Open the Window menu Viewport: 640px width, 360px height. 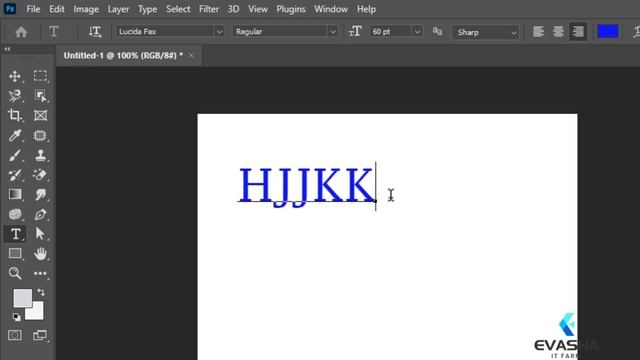point(331,9)
